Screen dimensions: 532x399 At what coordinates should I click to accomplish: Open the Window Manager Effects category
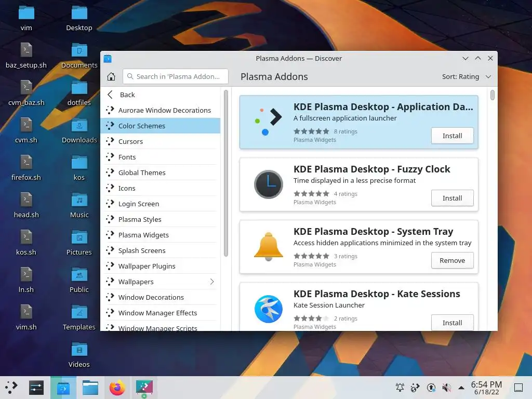click(161, 313)
